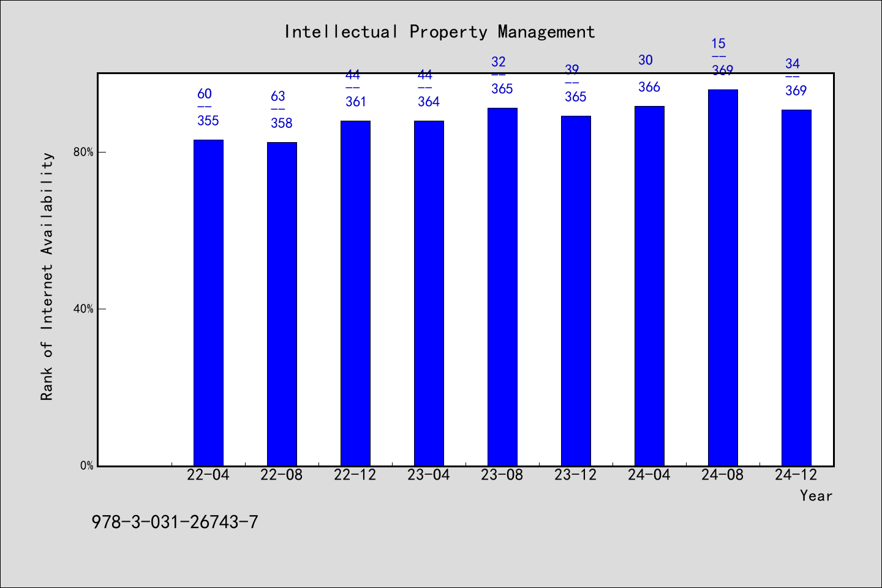Screen dimensions: 882x588
Task: Click the rank 32 data label
Action: click(499, 62)
